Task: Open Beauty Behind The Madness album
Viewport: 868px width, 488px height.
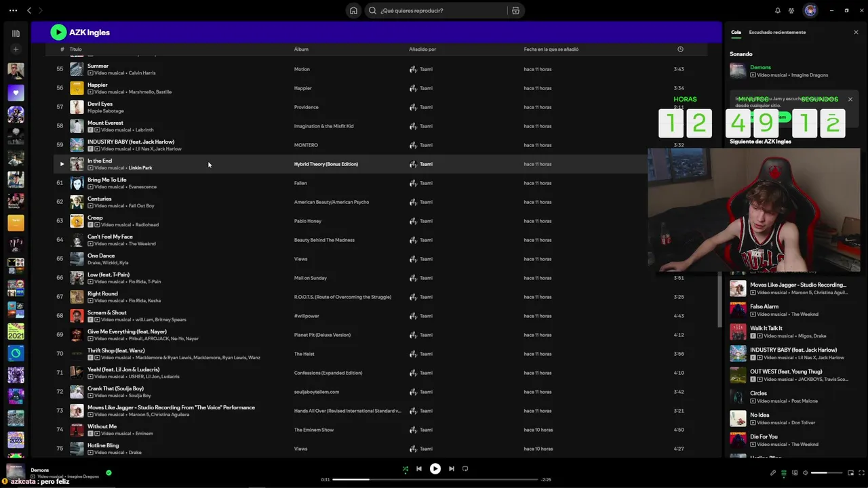Action: click(324, 240)
